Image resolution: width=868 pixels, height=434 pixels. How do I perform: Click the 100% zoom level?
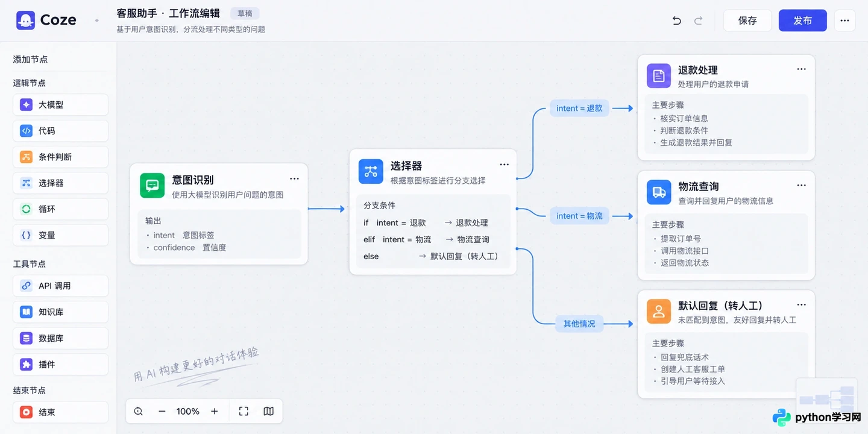187,411
